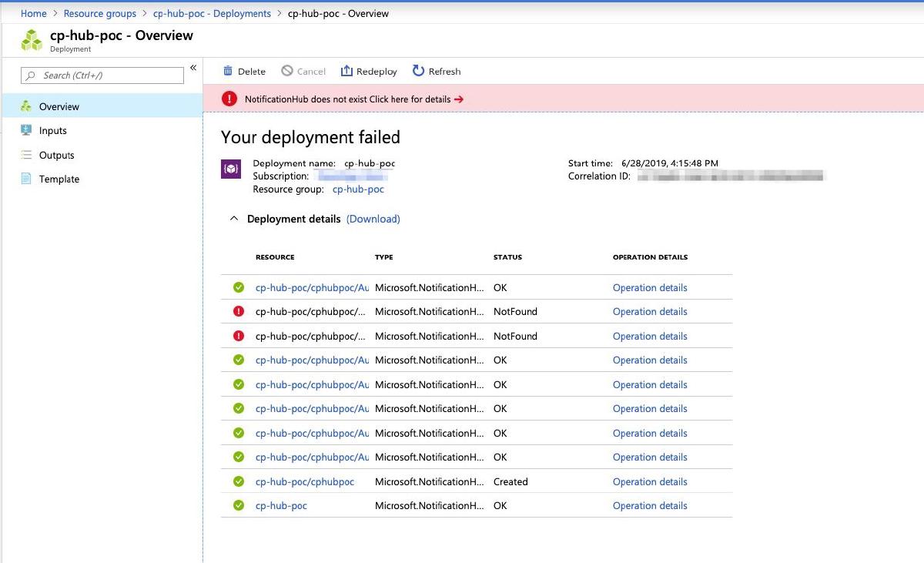The height and width of the screenshot is (563, 924).
Task: Open the cp-hub-poc resource group link
Action: pyautogui.click(x=358, y=189)
